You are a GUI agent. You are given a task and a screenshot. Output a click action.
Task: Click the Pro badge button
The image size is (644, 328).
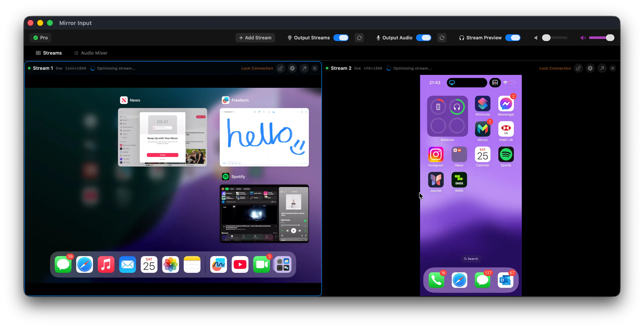41,38
